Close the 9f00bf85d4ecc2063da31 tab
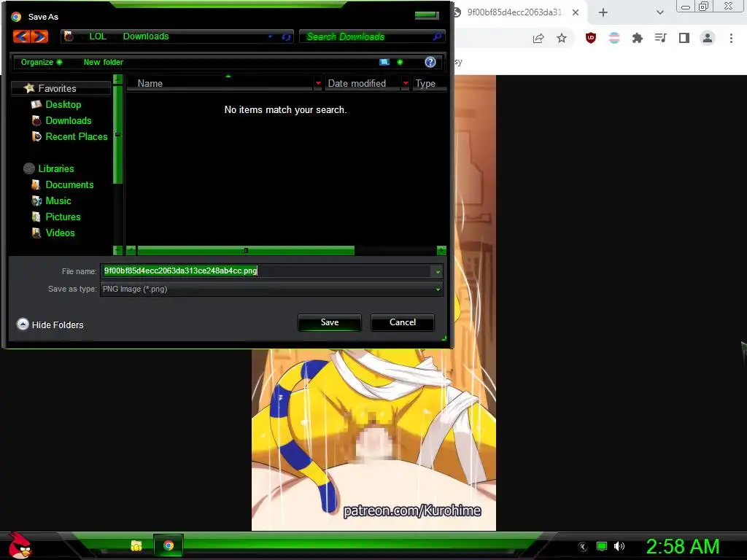Viewport: 747px width, 560px height. pyautogui.click(x=576, y=12)
